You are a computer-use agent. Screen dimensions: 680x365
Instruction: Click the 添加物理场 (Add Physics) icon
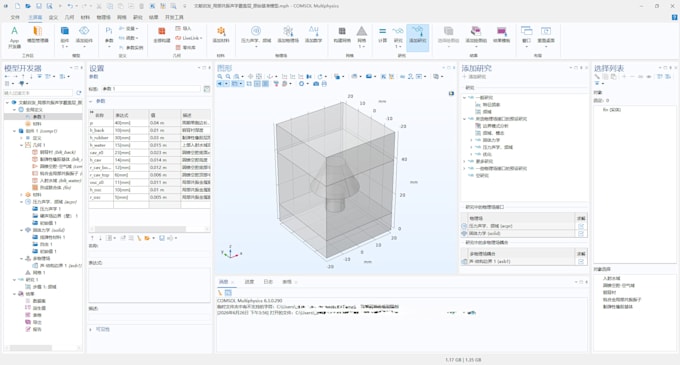click(x=288, y=35)
